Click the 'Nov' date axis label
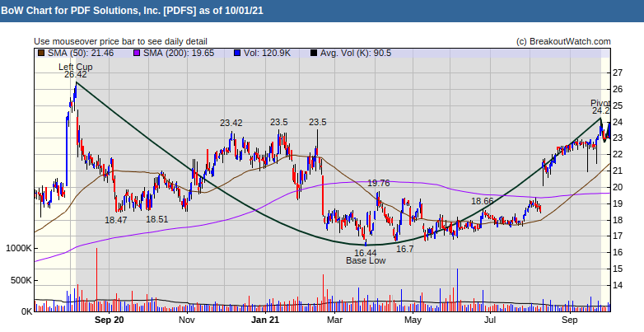The height and width of the screenshot is (332, 644). tap(187, 320)
